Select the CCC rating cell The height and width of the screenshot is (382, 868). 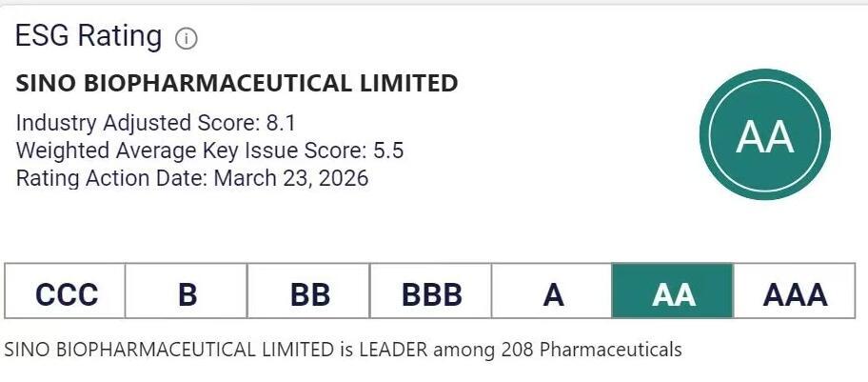click(67, 292)
